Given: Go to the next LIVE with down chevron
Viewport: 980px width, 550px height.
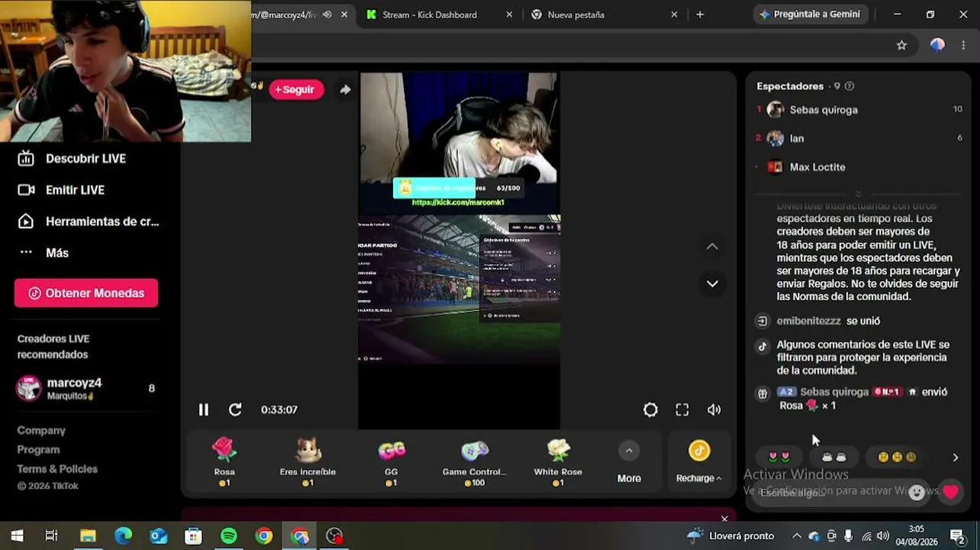Looking at the screenshot, I should point(712,283).
